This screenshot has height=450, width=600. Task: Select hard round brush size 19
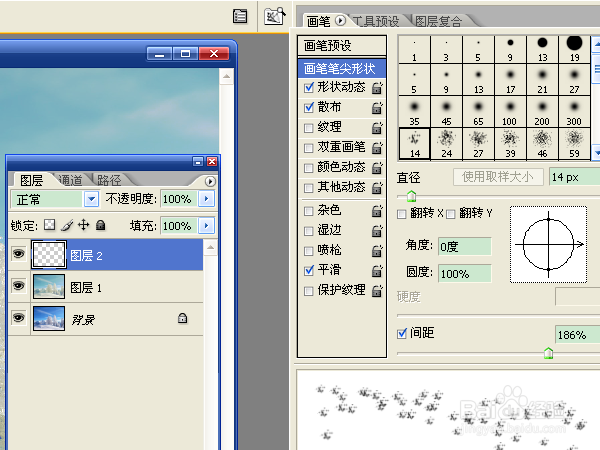(574, 49)
